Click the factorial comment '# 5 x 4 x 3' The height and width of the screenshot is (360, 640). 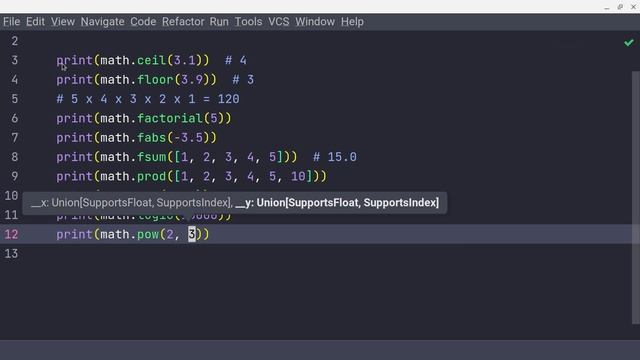(148, 99)
